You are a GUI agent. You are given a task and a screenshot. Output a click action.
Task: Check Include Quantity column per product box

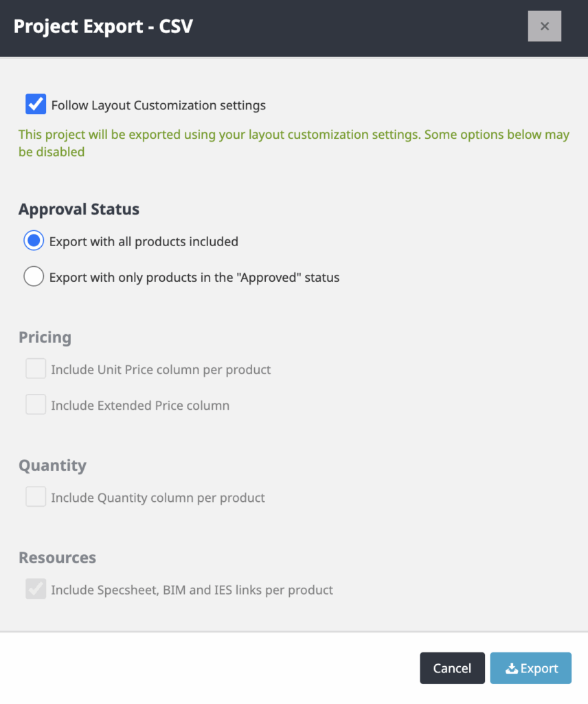[36, 496]
